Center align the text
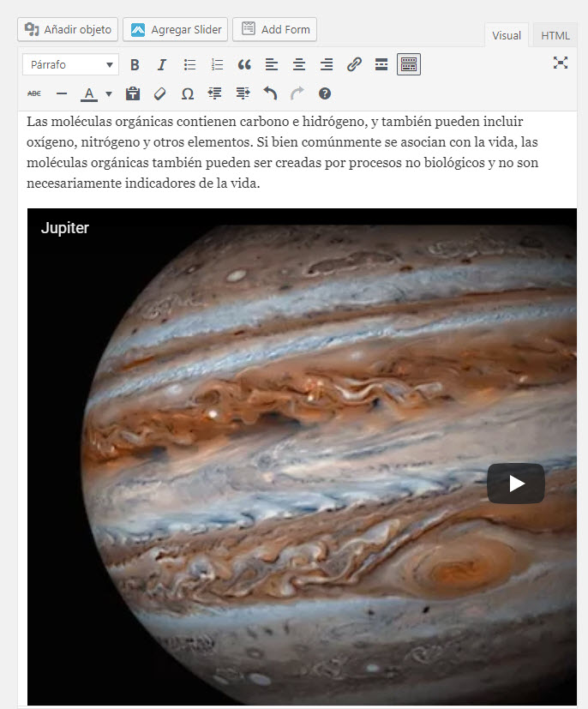 pos(299,64)
